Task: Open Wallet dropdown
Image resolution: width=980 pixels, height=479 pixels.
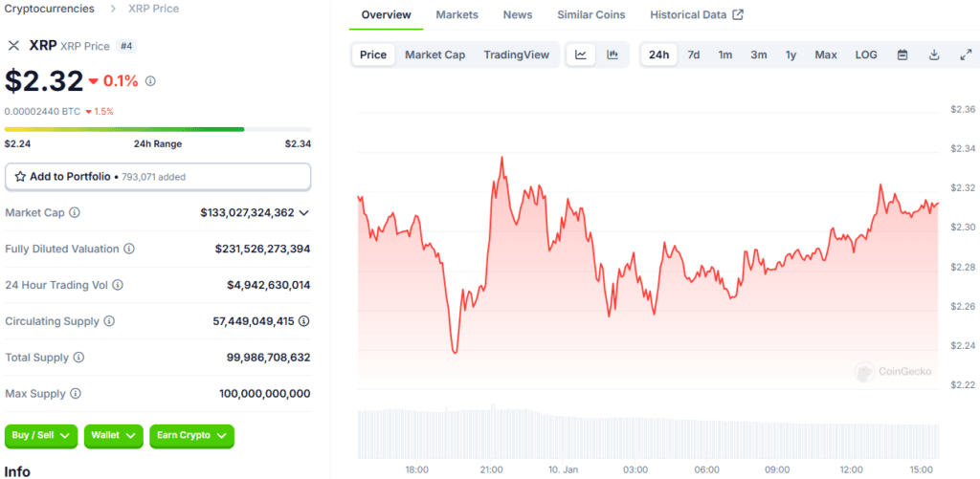Action: (114, 436)
